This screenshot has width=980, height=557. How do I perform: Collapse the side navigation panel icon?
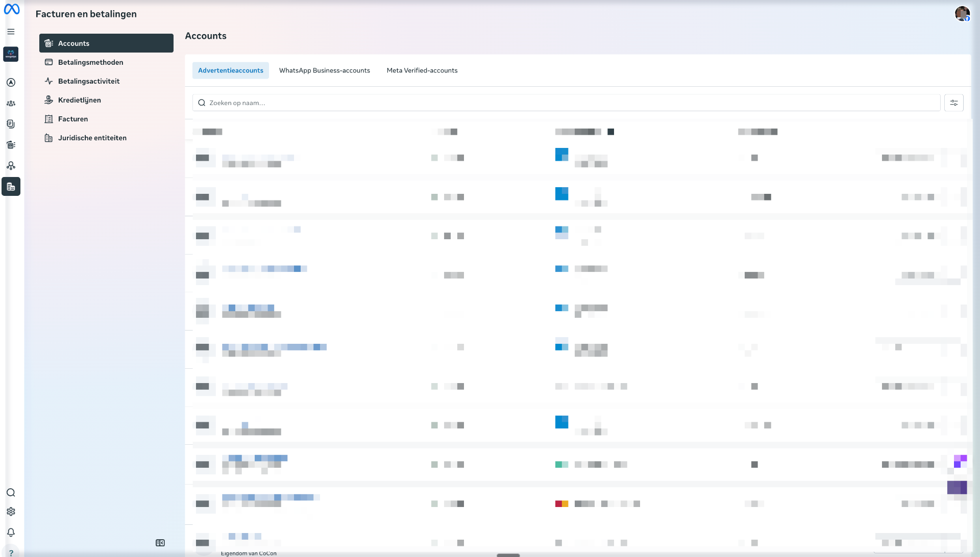coord(160,543)
